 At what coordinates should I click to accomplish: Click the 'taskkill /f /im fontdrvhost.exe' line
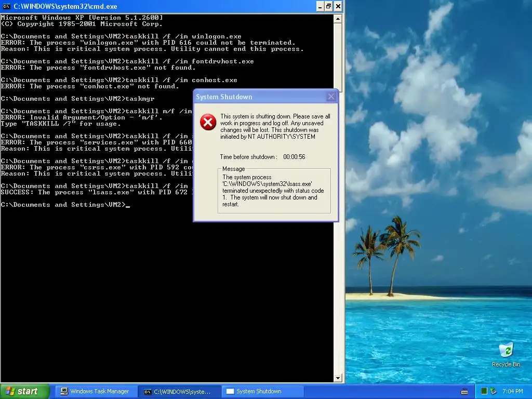127,61
